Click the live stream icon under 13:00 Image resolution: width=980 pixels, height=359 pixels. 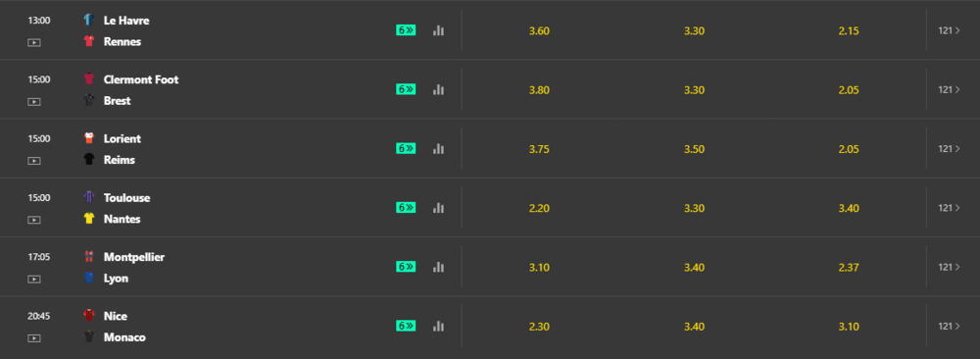click(33, 42)
